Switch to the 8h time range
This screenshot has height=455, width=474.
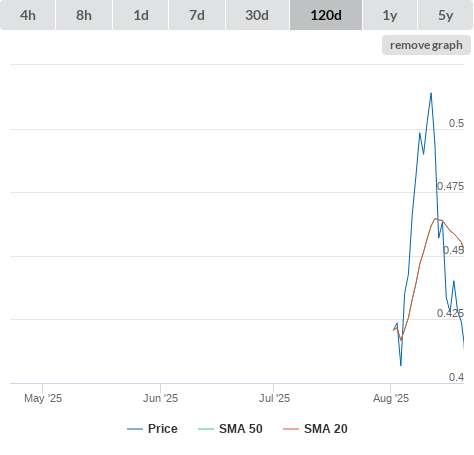(84, 15)
